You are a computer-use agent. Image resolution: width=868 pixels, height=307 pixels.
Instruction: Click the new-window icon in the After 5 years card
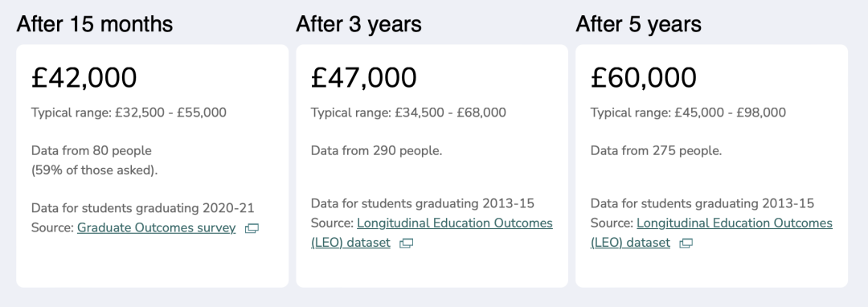click(686, 244)
